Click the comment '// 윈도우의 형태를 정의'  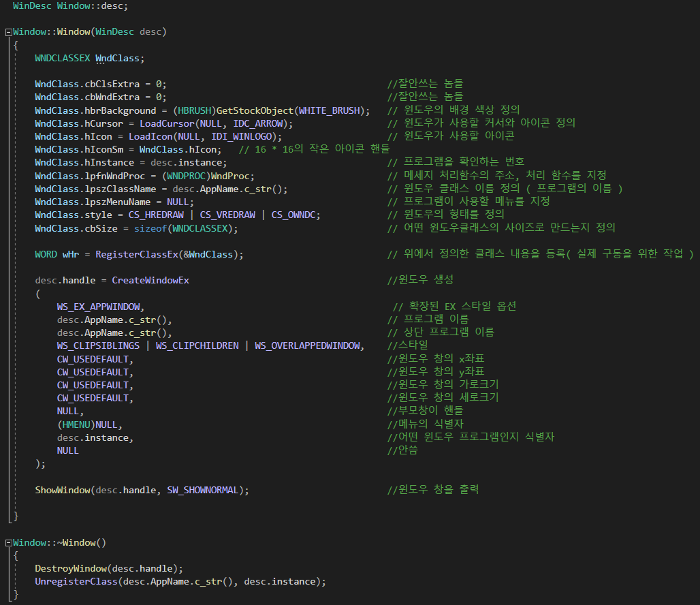(x=445, y=215)
